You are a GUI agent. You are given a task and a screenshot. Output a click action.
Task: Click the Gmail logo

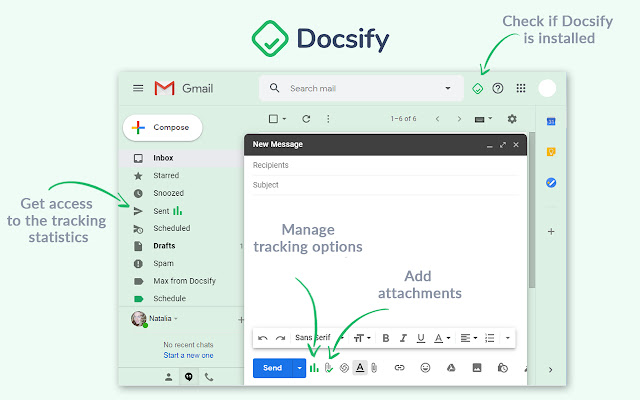(x=184, y=88)
